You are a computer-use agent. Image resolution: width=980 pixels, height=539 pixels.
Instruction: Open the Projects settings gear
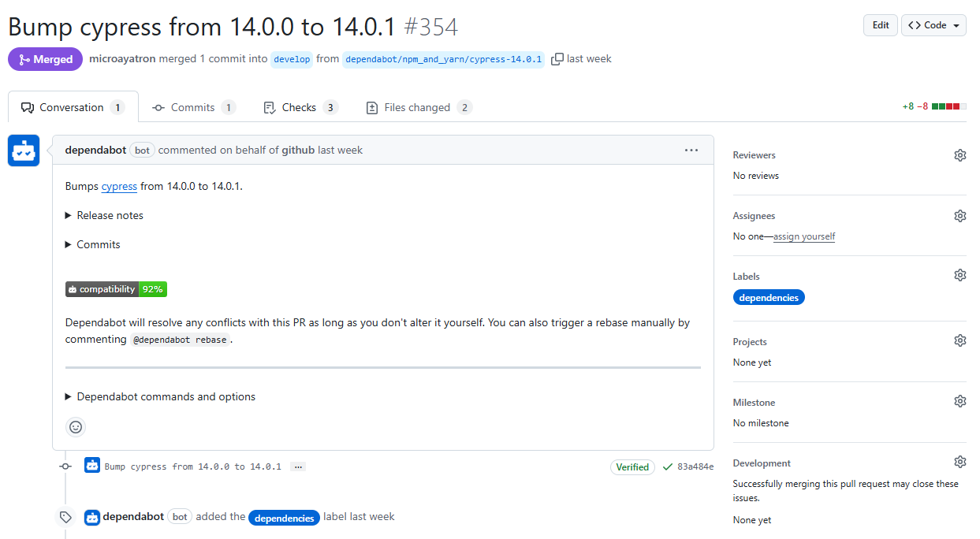coord(960,340)
